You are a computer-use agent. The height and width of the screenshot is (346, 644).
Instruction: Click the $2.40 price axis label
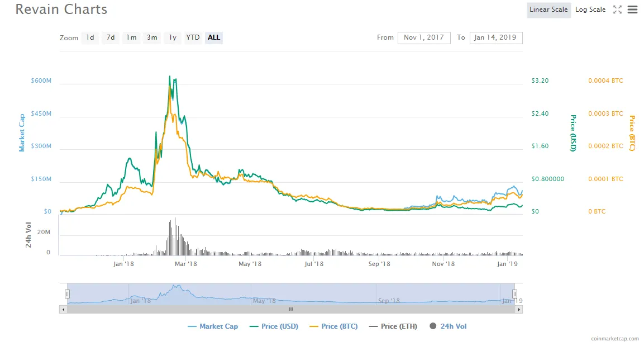[540, 113]
